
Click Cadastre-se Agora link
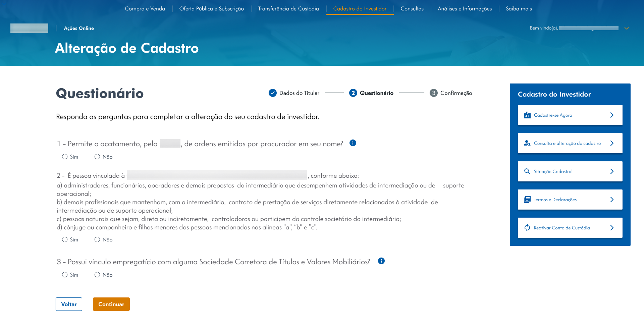coord(553,115)
